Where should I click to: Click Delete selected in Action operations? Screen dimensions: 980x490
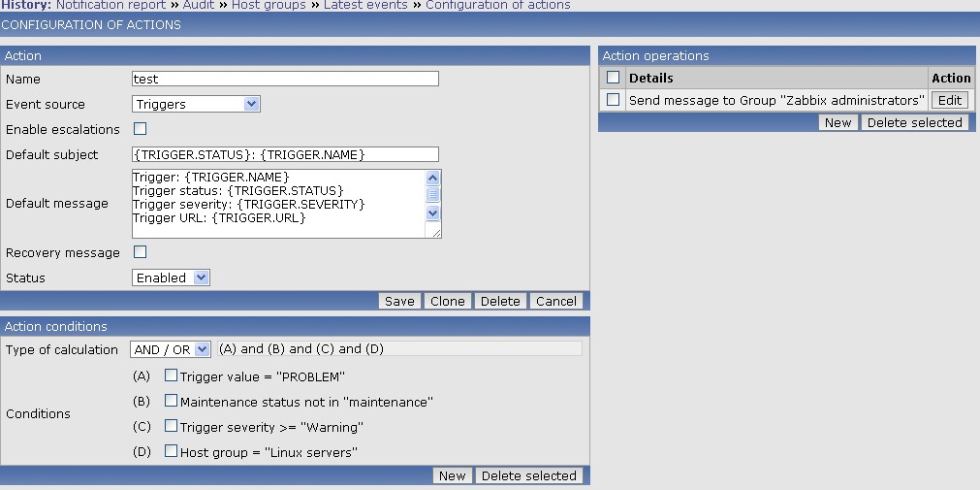click(x=915, y=122)
